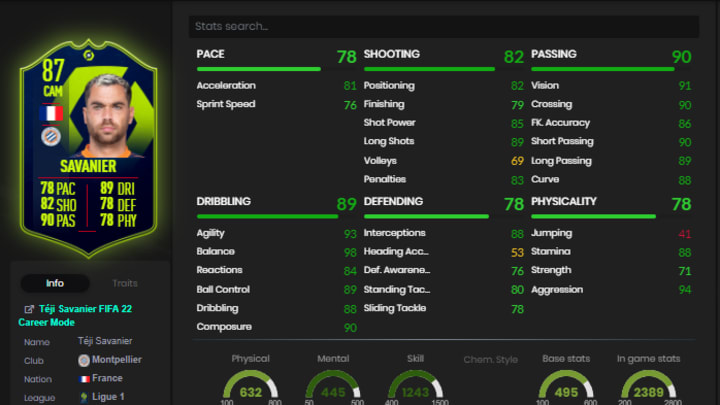
Task: Click the FK. Accuracy stat row
Action: [x=611, y=123]
